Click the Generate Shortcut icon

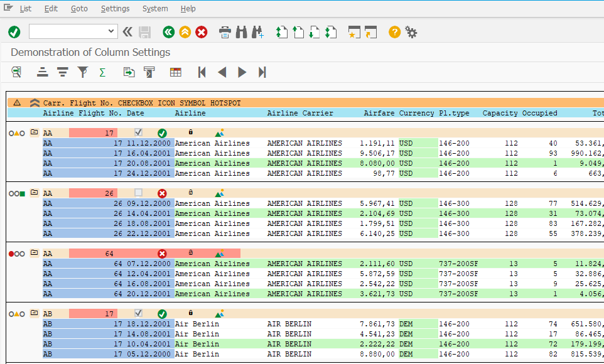(x=370, y=32)
